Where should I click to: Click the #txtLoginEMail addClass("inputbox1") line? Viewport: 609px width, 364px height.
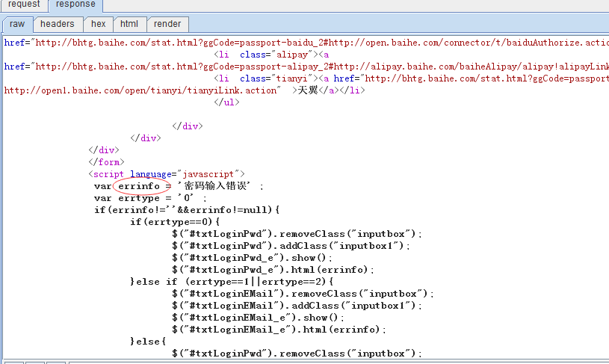point(297,306)
